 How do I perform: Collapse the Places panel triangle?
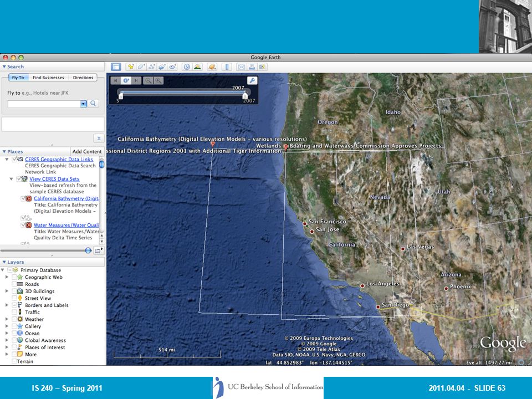point(4,152)
